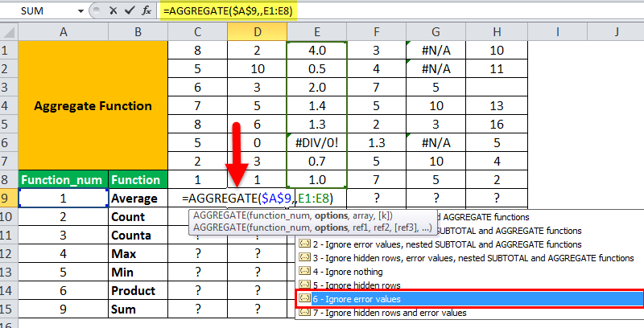
Task: Select row 9 header
Action: point(9,198)
